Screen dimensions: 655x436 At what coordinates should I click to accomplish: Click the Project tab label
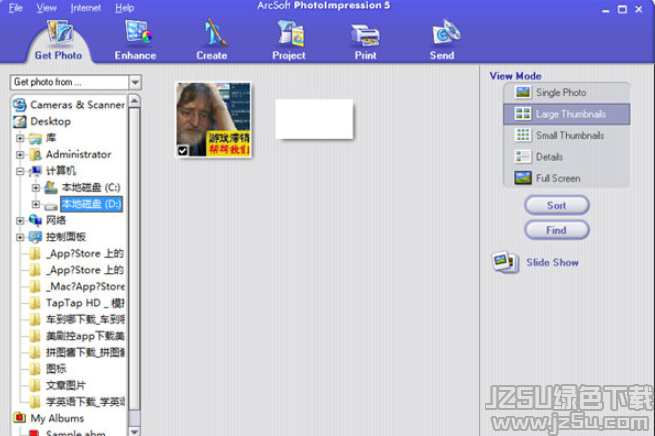point(289,56)
